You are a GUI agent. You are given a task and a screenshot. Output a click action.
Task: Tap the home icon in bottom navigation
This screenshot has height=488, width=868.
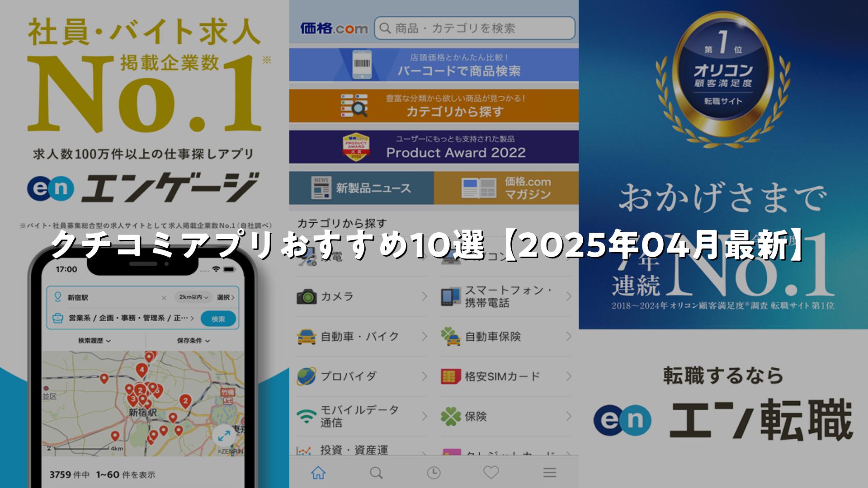coord(318,473)
